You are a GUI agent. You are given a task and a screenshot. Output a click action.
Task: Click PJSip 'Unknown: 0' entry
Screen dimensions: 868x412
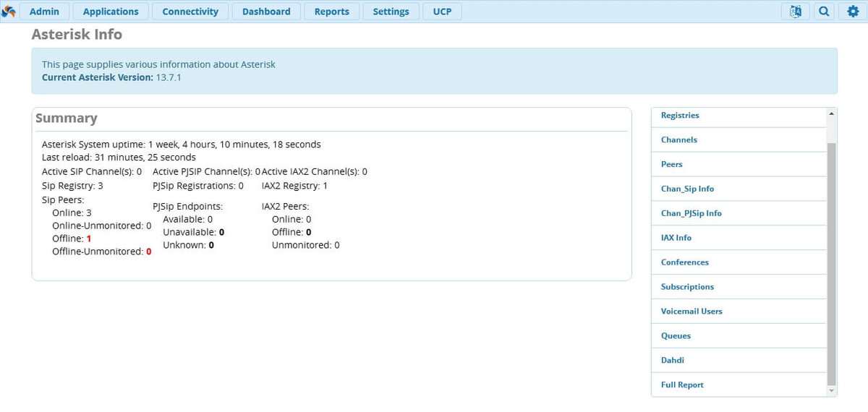(188, 245)
